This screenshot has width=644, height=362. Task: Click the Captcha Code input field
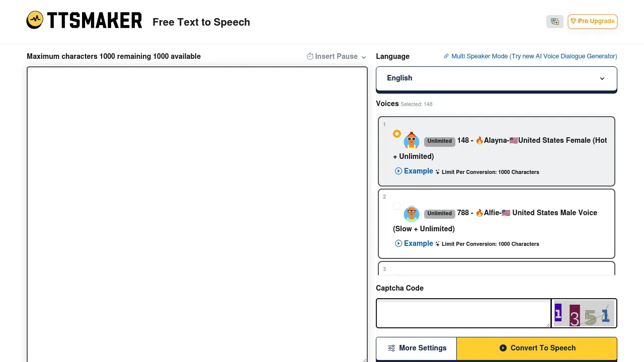(463, 313)
